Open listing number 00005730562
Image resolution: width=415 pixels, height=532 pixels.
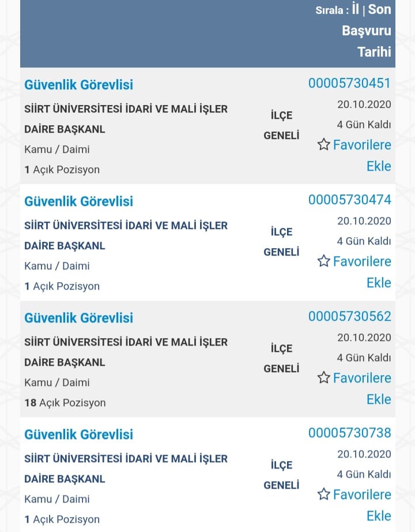point(349,316)
